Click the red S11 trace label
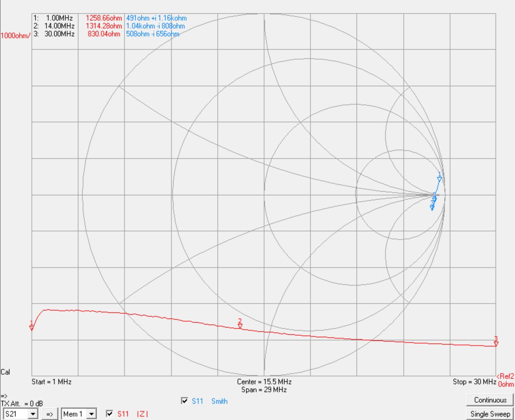The width and height of the screenshot is (515, 420). [123, 414]
